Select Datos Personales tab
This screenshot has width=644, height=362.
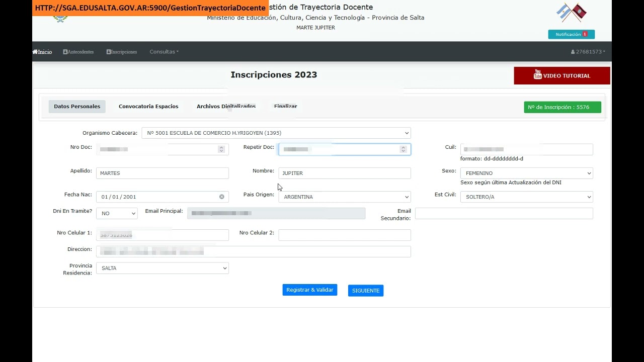click(x=77, y=106)
